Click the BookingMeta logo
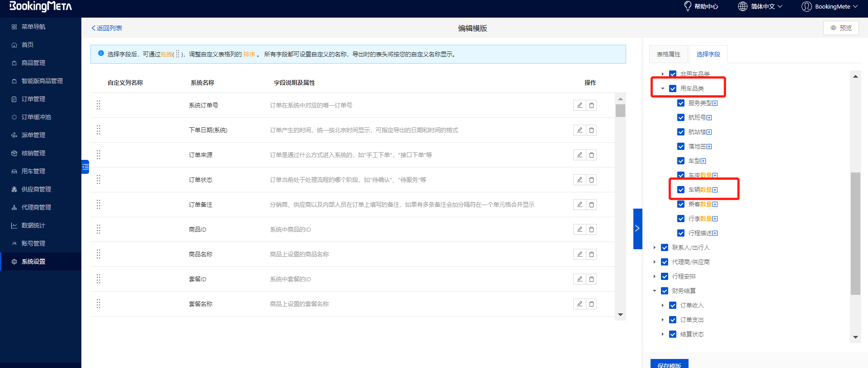The image size is (868, 368). coord(41,6)
